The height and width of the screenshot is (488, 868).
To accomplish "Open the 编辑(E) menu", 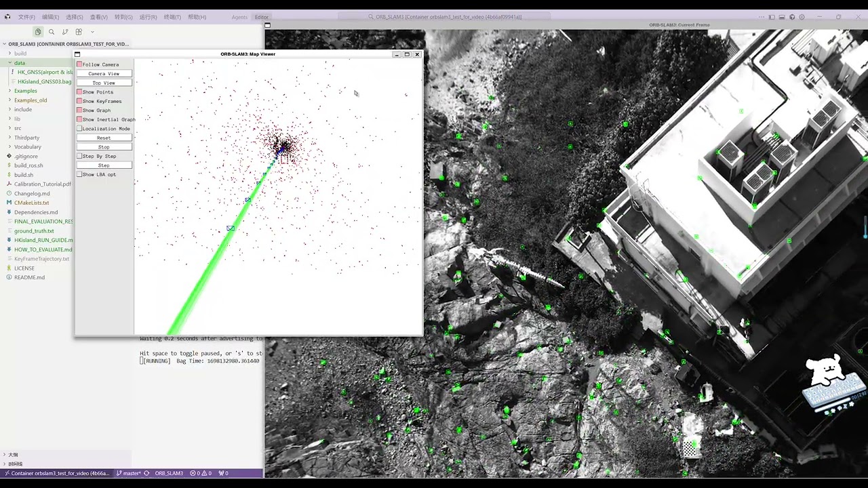I will coord(50,17).
